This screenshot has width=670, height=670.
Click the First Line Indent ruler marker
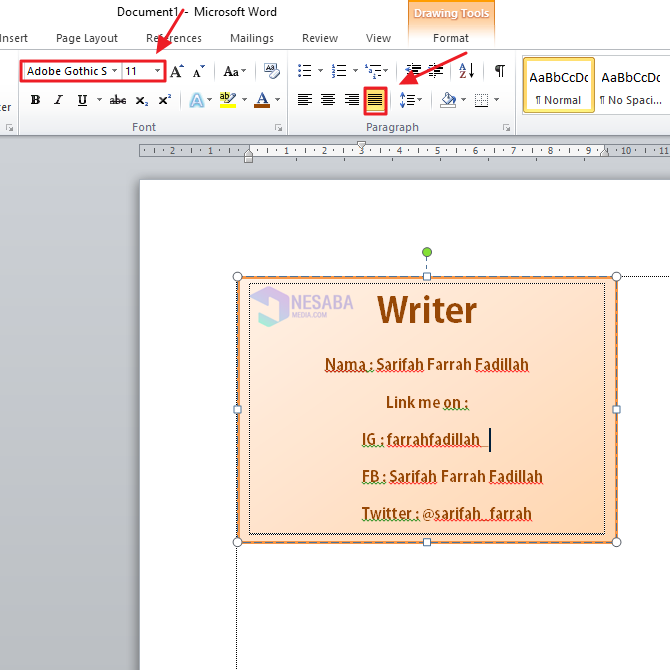pos(361,146)
